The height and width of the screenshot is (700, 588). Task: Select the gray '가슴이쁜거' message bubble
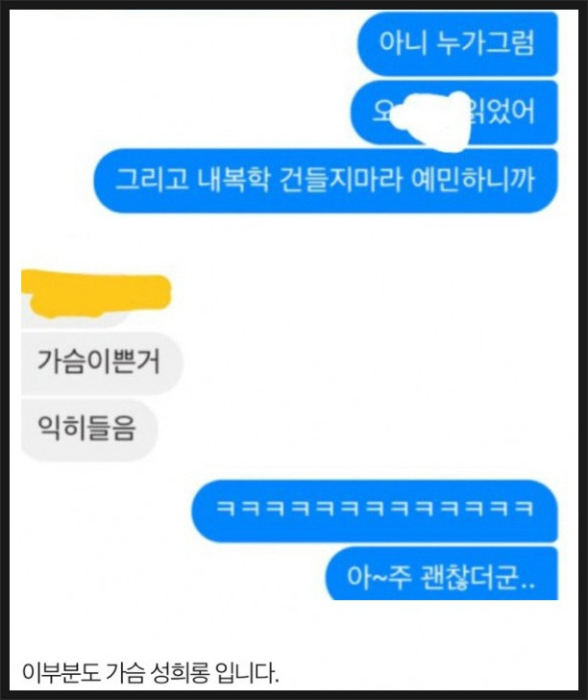[x=102, y=362]
